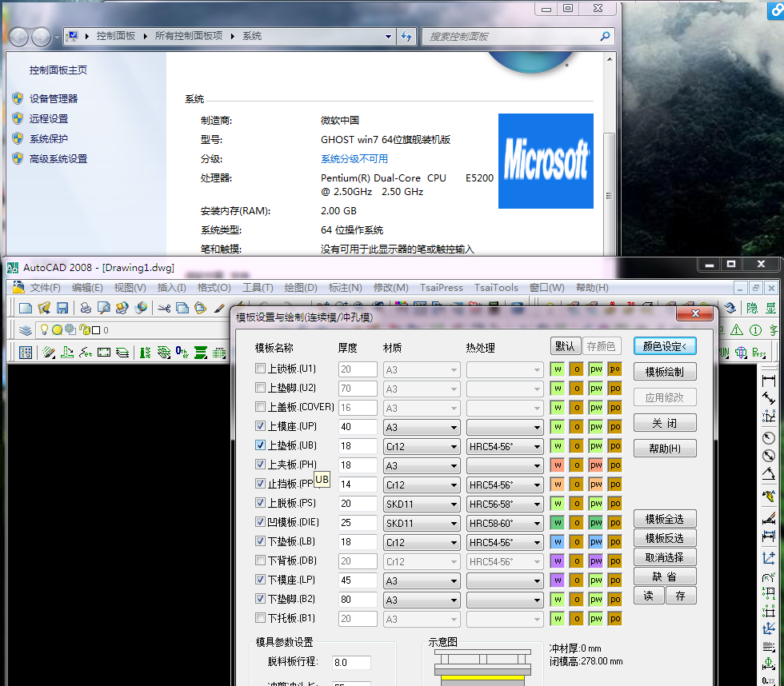Viewport: 784px width, 686px height.
Task: Click the 隐 (hide) toolbar icon
Action: 752,309
